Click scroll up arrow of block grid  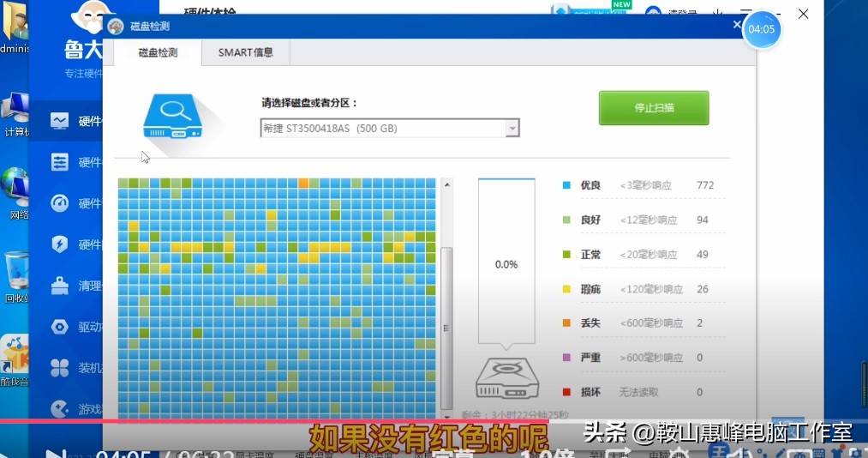pos(446,184)
